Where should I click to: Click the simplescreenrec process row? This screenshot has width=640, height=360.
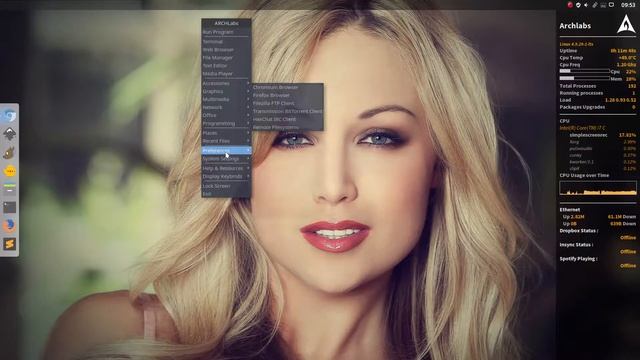(x=602, y=135)
